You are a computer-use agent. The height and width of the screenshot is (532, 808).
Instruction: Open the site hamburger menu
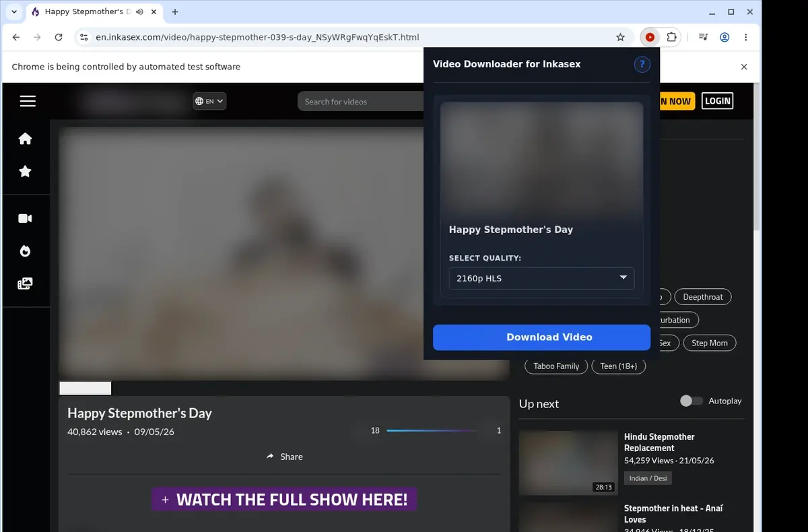28,101
